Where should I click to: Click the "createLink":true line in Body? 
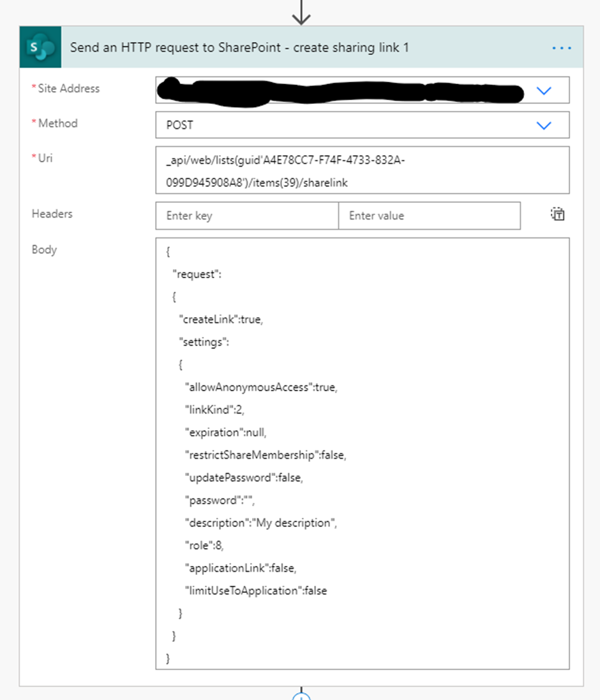pyautogui.click(x=221, y=320)
